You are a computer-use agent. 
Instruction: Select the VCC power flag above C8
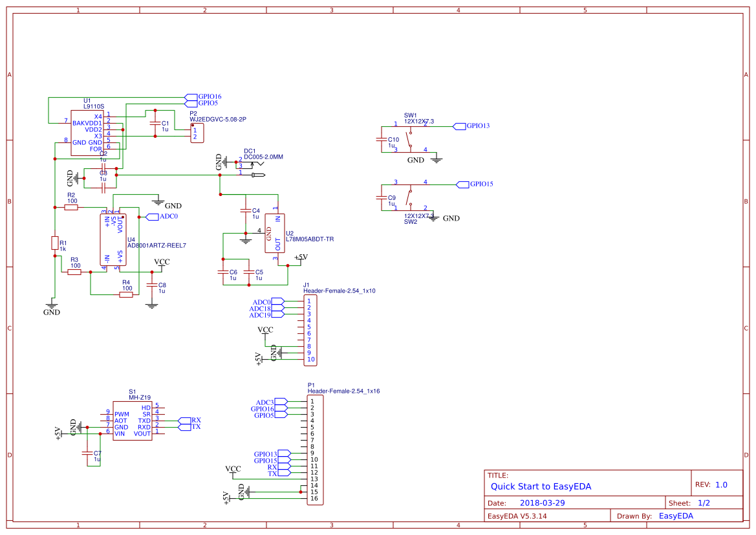(x=161, y=263)
